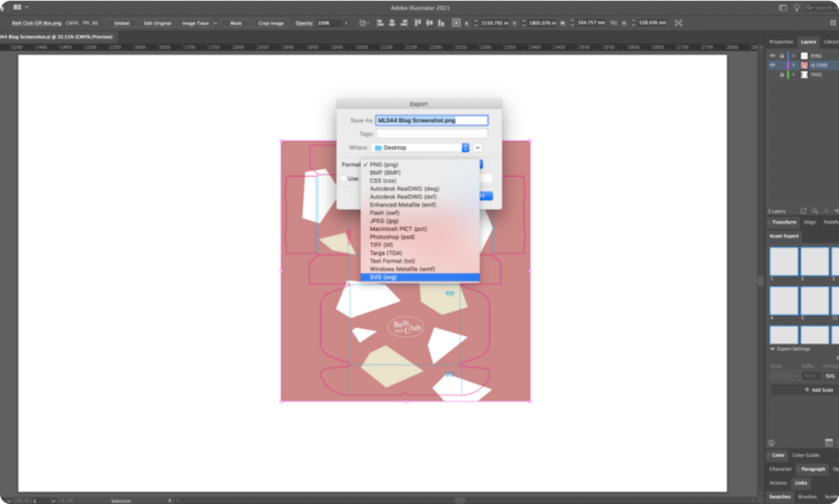The width and height of the screenshot is (839, 504).
Task: Select asset thumbnail numbered 5
Action: point(814,300)
